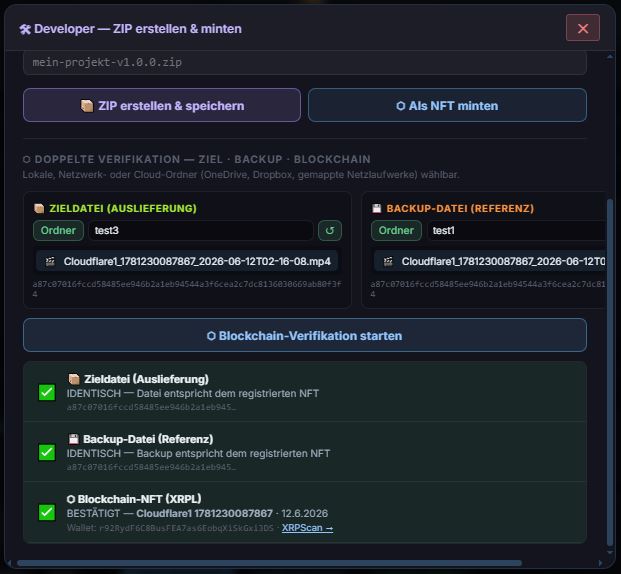Screen dimensions: 621x574
Task: Click the Ordner button under Backup-Datei
Action: click(x=396, y=230)
